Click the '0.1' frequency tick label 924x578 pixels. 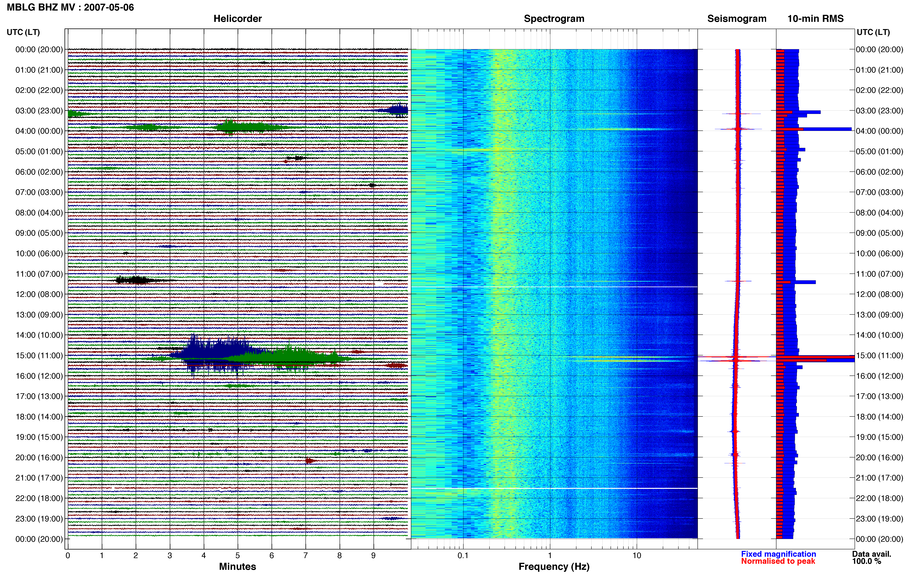[463, 555]
